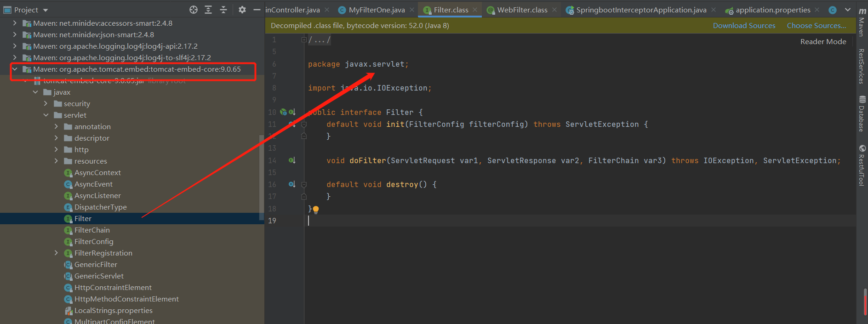This screenshot has height=324, width=868.
Task: Switch to the application.properties tab
Action: pos(772,10)
